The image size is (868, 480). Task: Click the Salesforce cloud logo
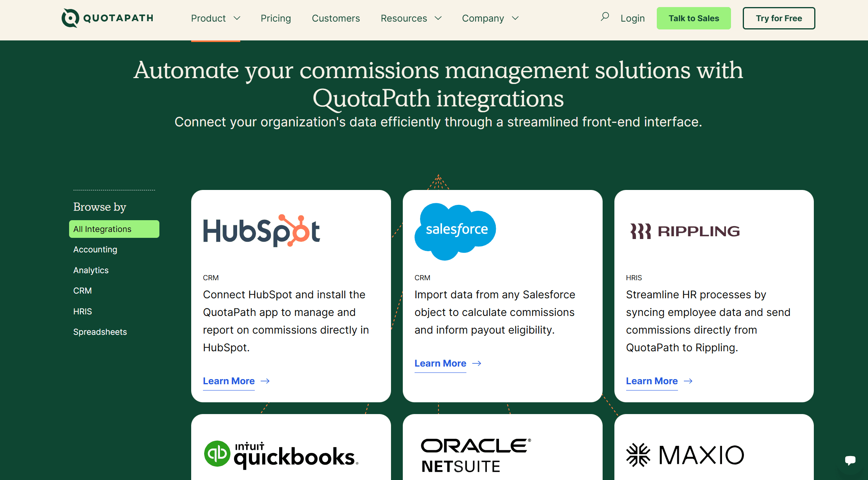tap(455, 232)
